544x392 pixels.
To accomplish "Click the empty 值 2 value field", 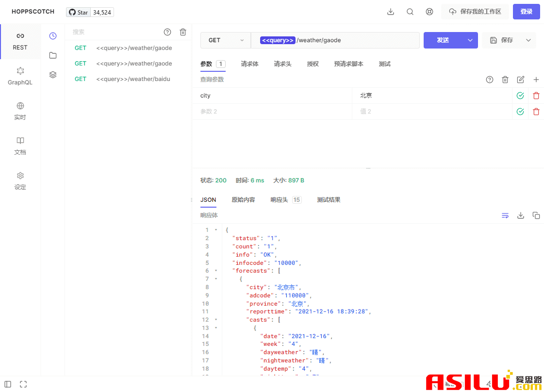I will tap(432, 112).
